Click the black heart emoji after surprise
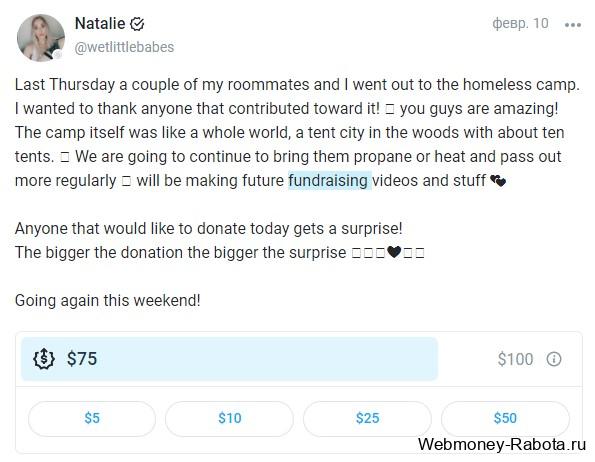This screenshot has width=595, height=462. (x=394, y=252)
